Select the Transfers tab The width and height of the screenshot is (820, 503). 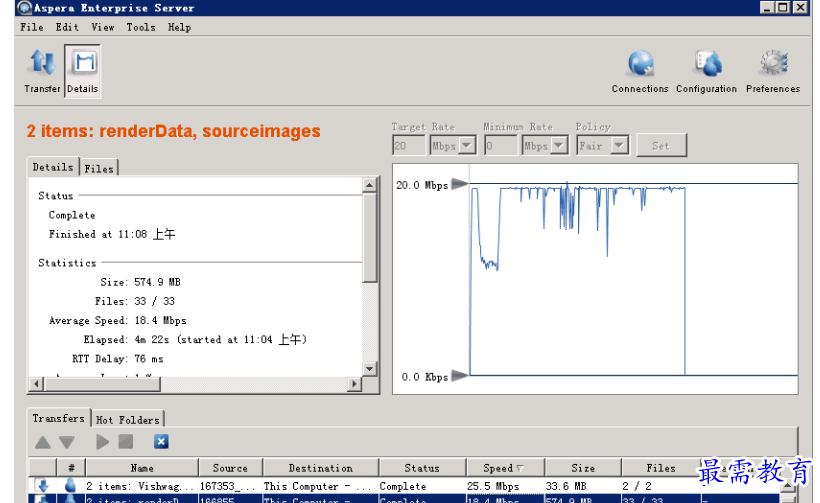tap(58, 418)
